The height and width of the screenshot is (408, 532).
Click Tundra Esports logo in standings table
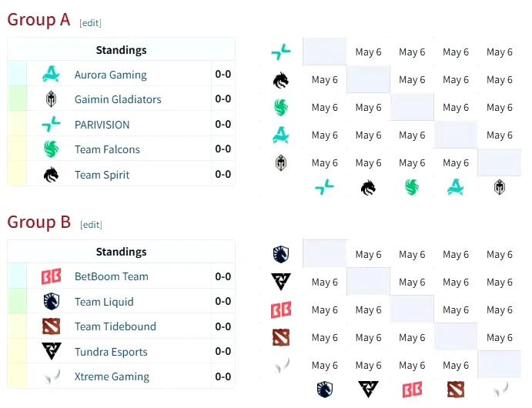pos(52,351)
